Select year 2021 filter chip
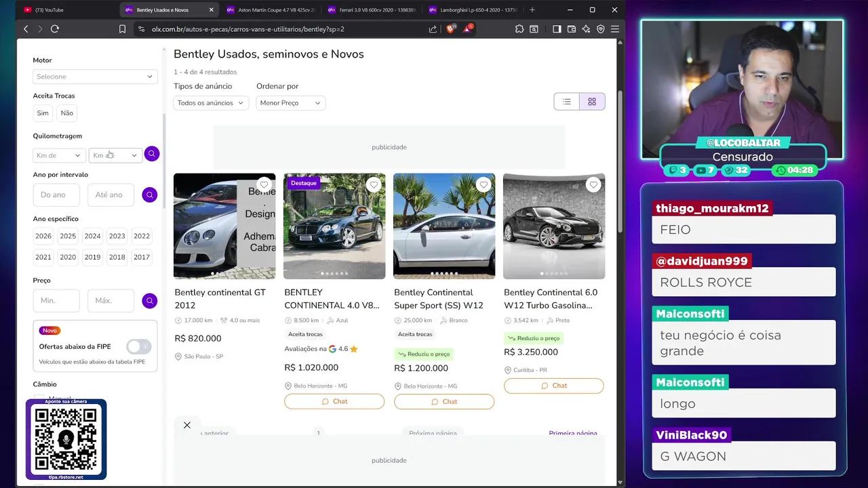The height and width of the screenshot is (488, 868). click(x=43, y=258)
